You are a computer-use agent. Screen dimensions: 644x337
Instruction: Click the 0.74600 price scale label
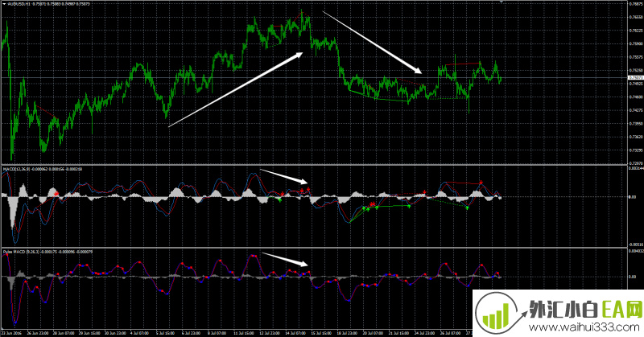pyautogui.click(x=635, y=97)
